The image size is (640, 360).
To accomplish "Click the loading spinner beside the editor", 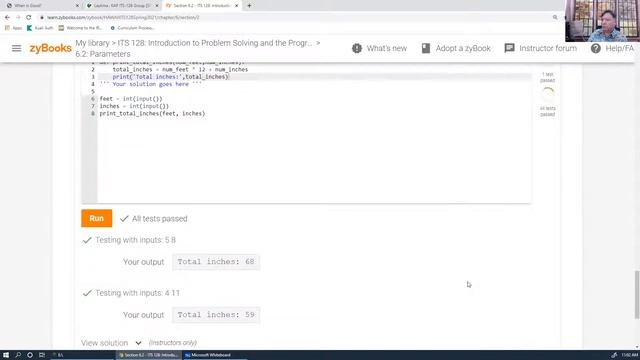I will pyautogui.click(x=547, y=94).
